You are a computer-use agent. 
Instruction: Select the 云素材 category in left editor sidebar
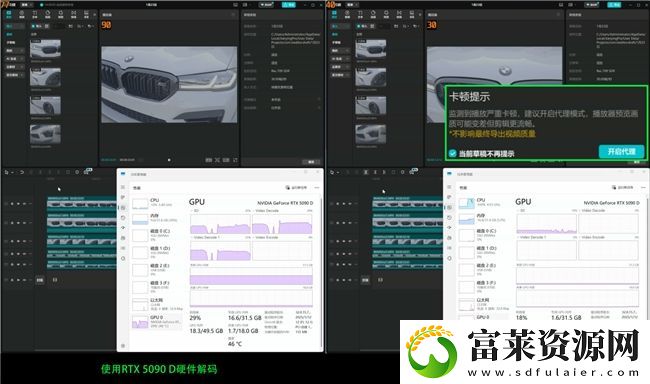pos(14,67)
